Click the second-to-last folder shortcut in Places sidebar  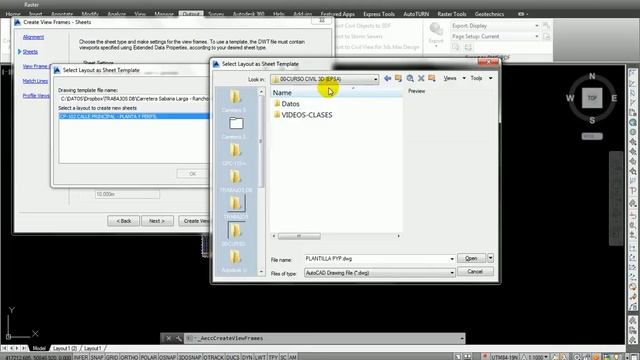click(236, 234)
